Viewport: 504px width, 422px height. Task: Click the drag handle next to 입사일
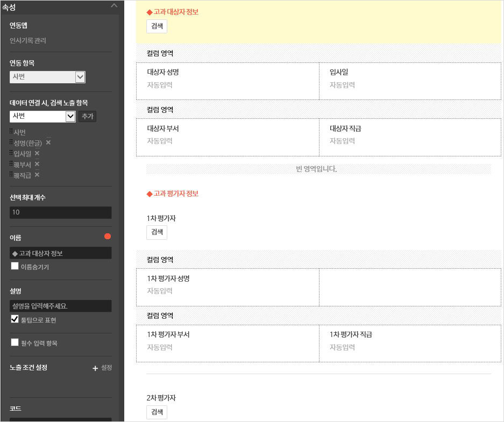[11, 153]
